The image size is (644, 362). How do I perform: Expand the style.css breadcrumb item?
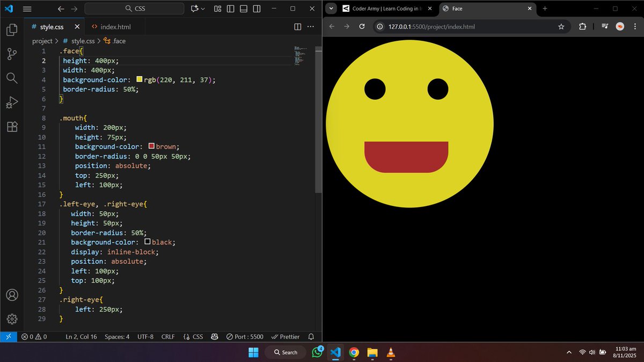pos(83,41)
